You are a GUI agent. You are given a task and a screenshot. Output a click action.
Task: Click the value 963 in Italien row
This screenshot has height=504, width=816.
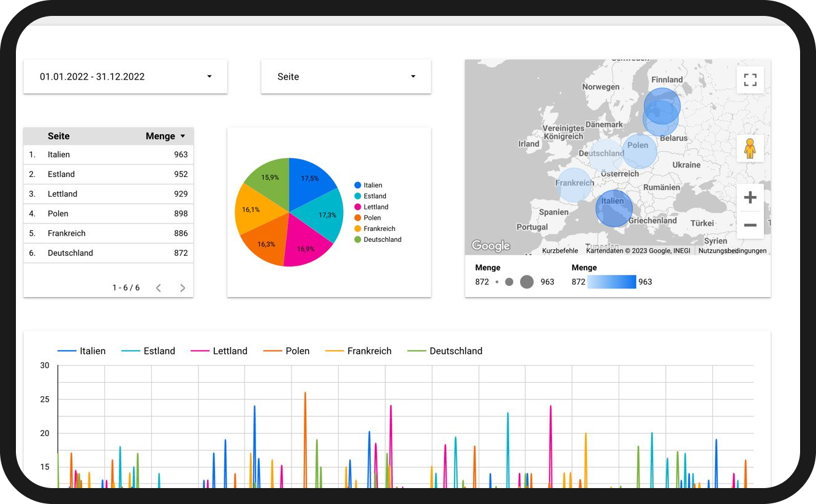(x=181, y=155)
